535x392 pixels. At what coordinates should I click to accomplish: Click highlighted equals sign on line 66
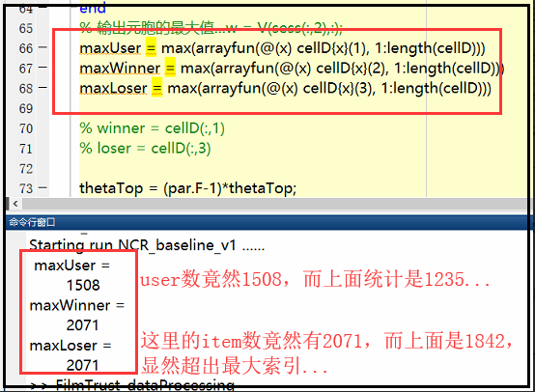[x=151, y=47]
